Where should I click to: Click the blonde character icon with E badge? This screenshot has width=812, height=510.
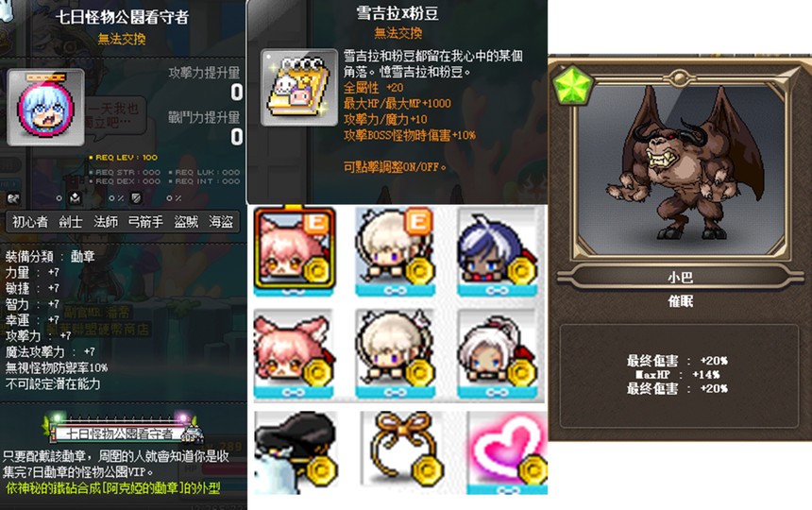[x=395, y=251]
